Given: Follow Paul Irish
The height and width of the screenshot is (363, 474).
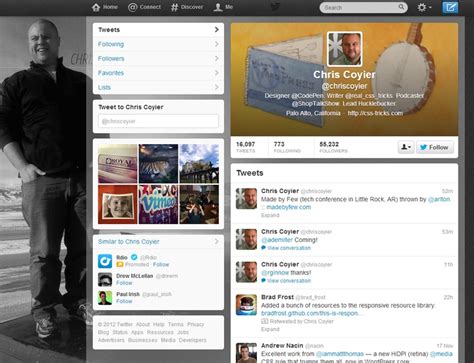Looking at the screenshot, I should tap(124, 301).
